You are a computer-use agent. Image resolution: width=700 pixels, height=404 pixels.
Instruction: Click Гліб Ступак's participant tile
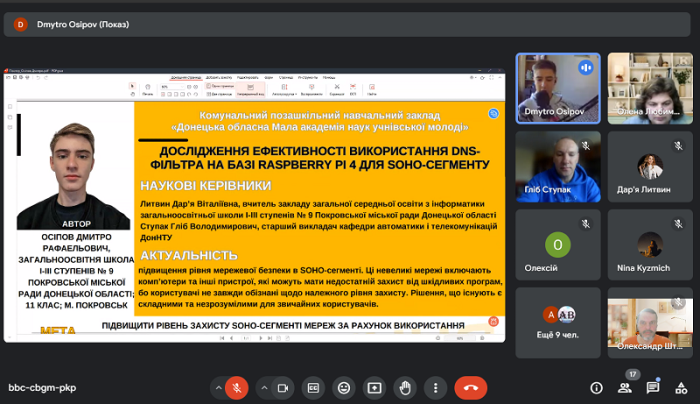tap(558, 165)
